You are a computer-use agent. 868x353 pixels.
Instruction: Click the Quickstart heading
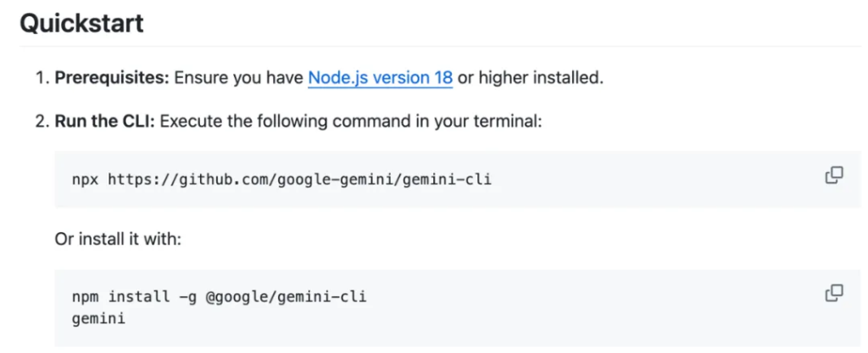pyautogui.click(x=82, y=23)
